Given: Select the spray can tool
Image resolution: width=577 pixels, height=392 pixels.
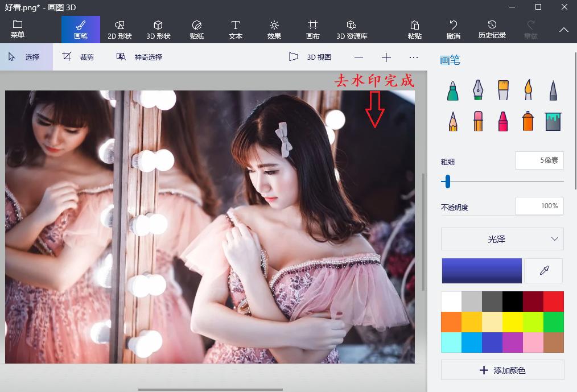Looking at the screenshot, I should coord(527,121).
